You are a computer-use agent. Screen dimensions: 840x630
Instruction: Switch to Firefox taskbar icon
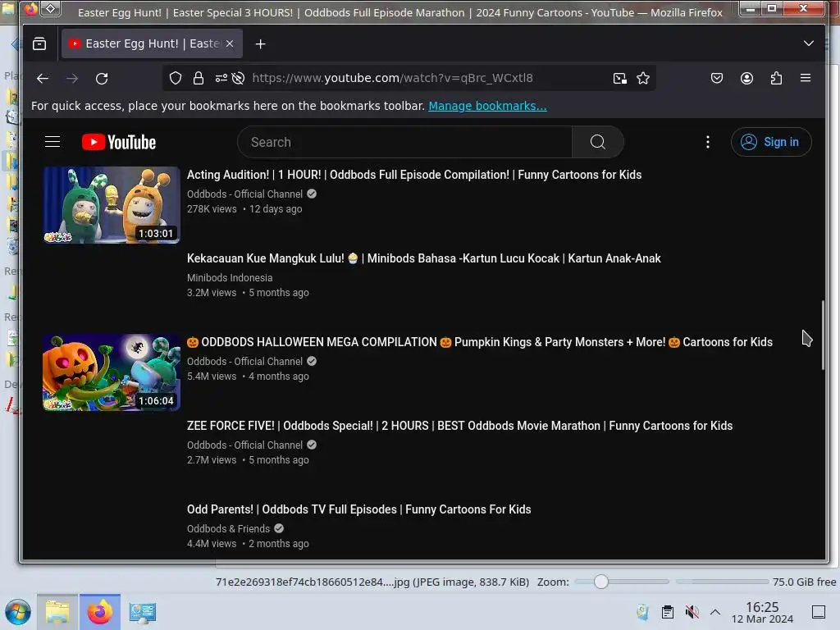(100, 612)
